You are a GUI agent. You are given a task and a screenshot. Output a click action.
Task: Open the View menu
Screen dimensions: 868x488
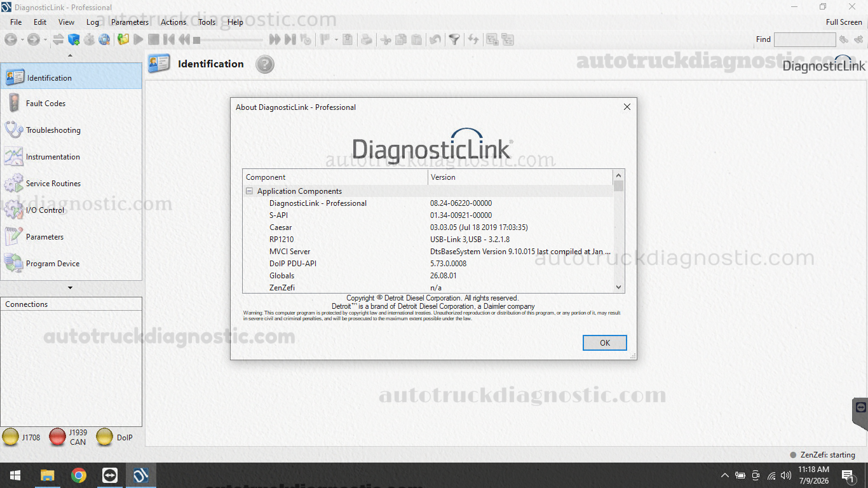point(66,22)
